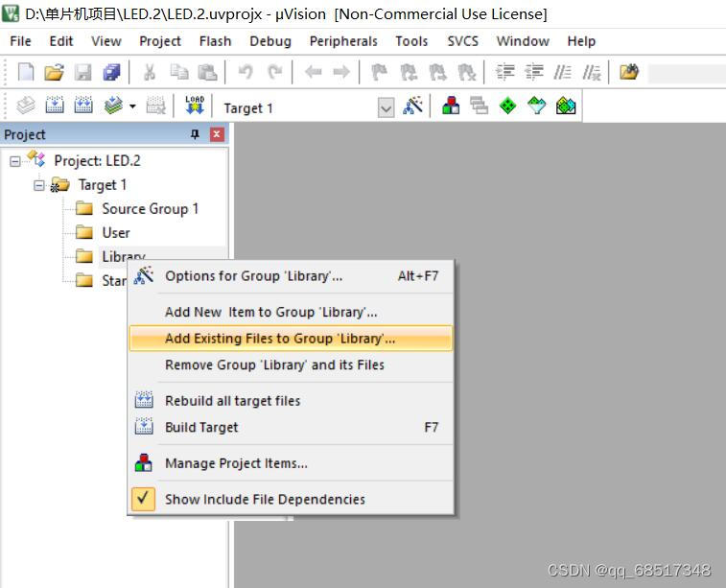This screenshot has width=726, height=588.
Task: Click the Indent selection icon
Action: click(505, 72)
